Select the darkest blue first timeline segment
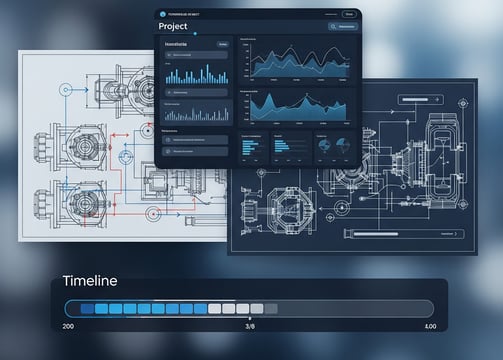 point(87,309)
